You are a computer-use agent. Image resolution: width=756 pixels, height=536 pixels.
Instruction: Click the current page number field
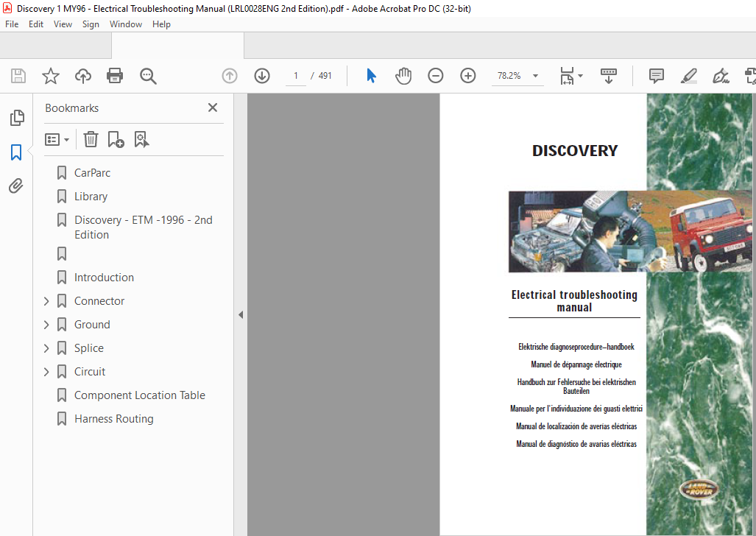pyautogui.click(x=295, y=76)
